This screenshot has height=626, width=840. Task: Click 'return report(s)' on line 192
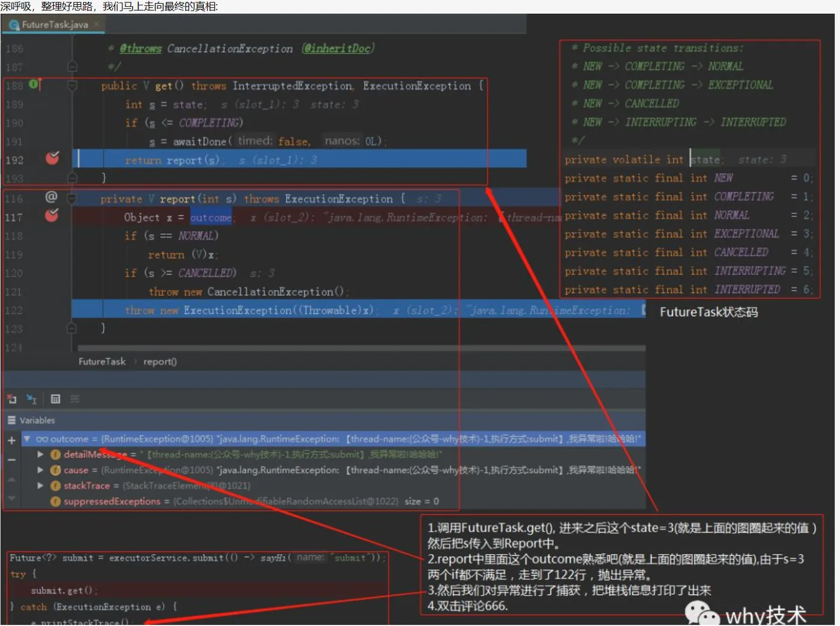(x=172, y=160)
